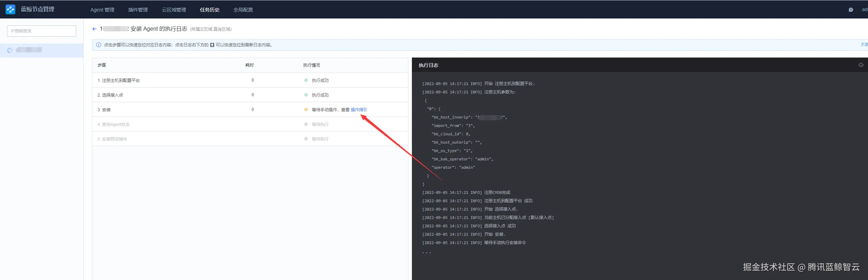Click log line 等待手动执行安装命令
The width and height of the screenshot is (868, 280).
pyautogui.click(x=474, y=243)
